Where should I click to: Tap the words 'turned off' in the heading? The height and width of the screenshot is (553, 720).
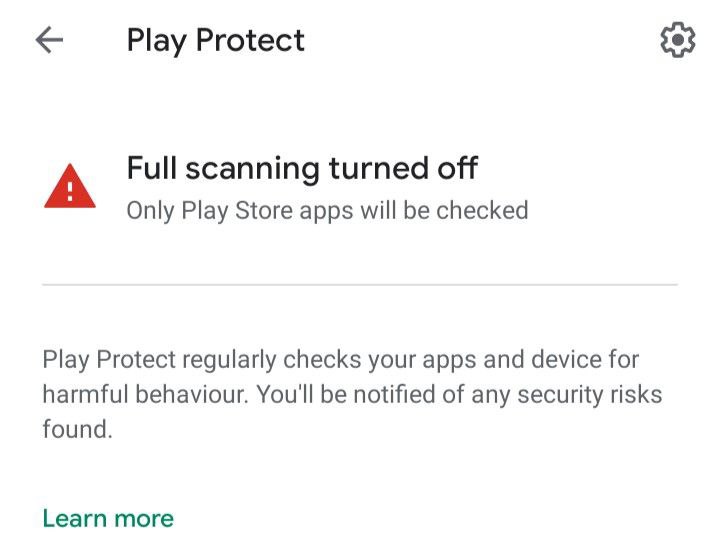tap(404, 168)
